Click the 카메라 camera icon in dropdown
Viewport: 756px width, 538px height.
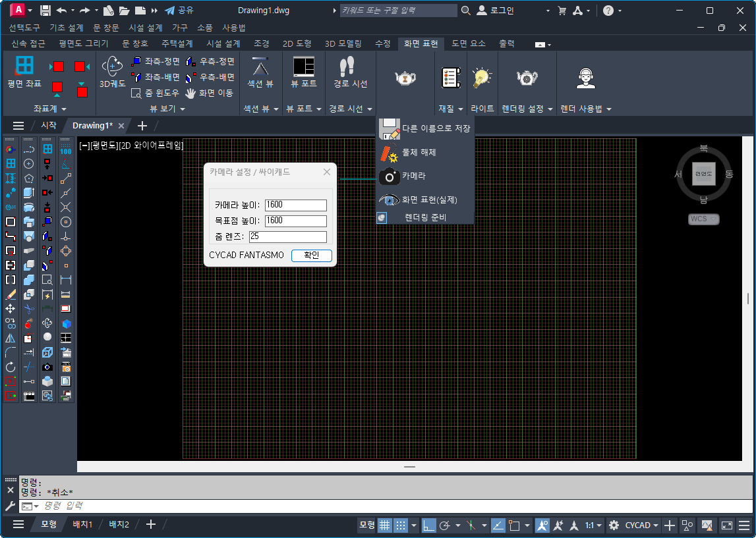pyautogui.click(x=390, y=176)
